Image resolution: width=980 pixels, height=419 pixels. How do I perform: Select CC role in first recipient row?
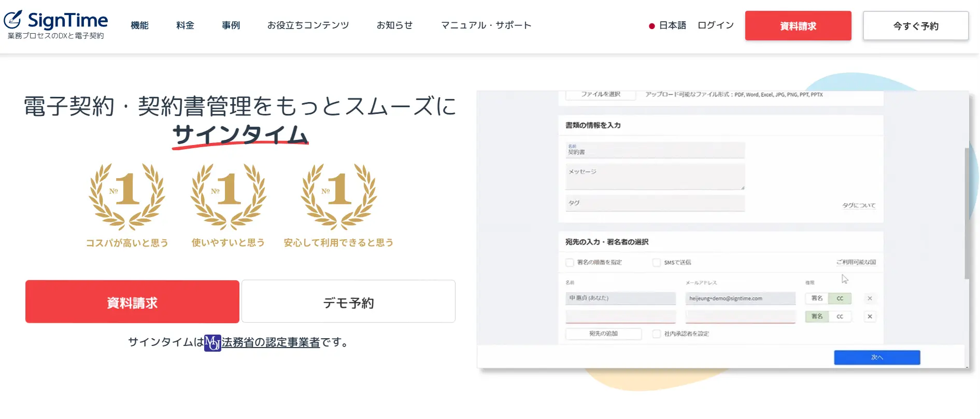pyautogui.click(x=840, y=298)
